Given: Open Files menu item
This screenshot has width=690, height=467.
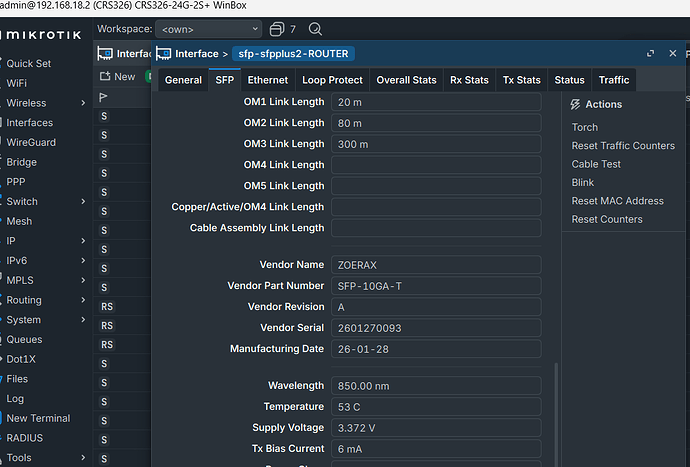Looking at the screenshot, I should (x=17, y=379).
